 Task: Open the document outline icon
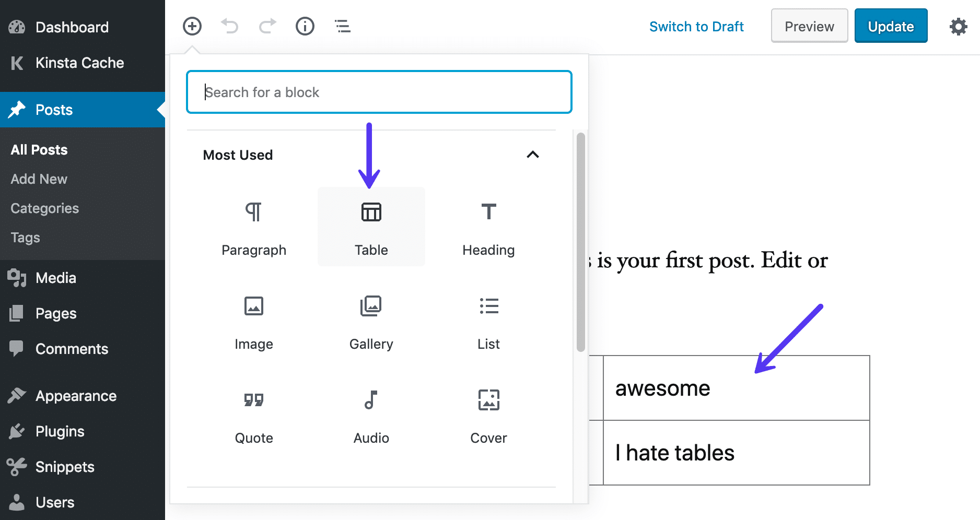342,26
